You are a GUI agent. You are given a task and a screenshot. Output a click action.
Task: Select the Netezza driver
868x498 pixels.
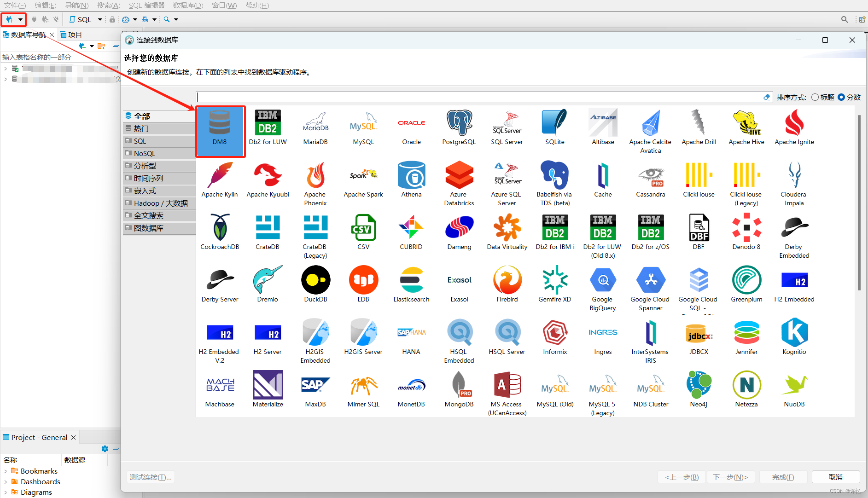746,390
